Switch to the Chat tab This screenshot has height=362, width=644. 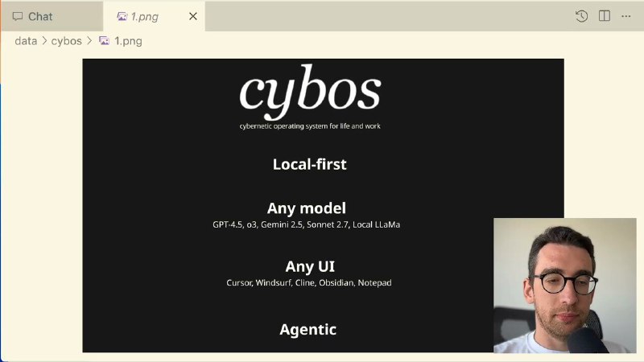52,16
